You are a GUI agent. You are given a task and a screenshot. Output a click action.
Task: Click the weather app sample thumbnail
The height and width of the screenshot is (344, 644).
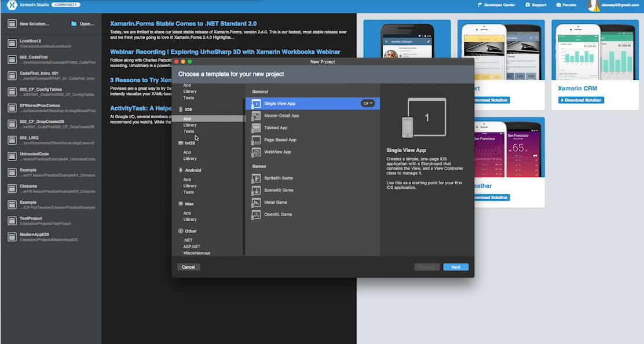(509, 147)
